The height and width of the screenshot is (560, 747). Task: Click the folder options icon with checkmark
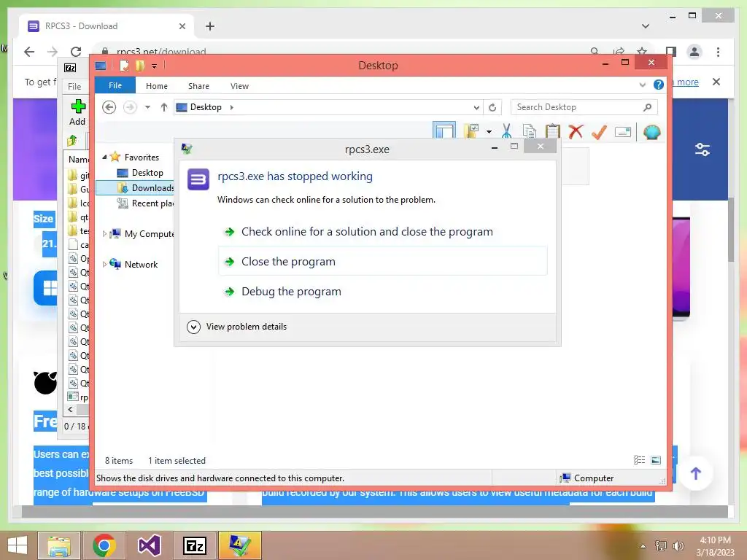tap(471, 131)
